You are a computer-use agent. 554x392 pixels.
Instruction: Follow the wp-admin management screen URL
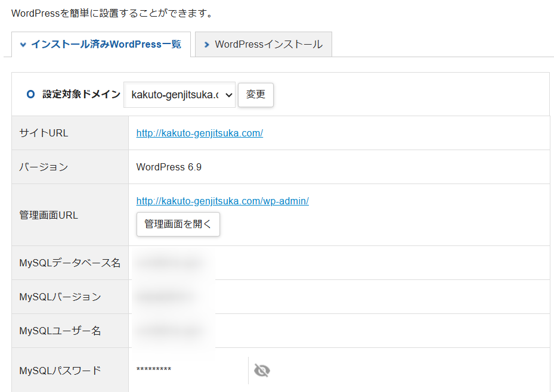click(x=222, y=201)
